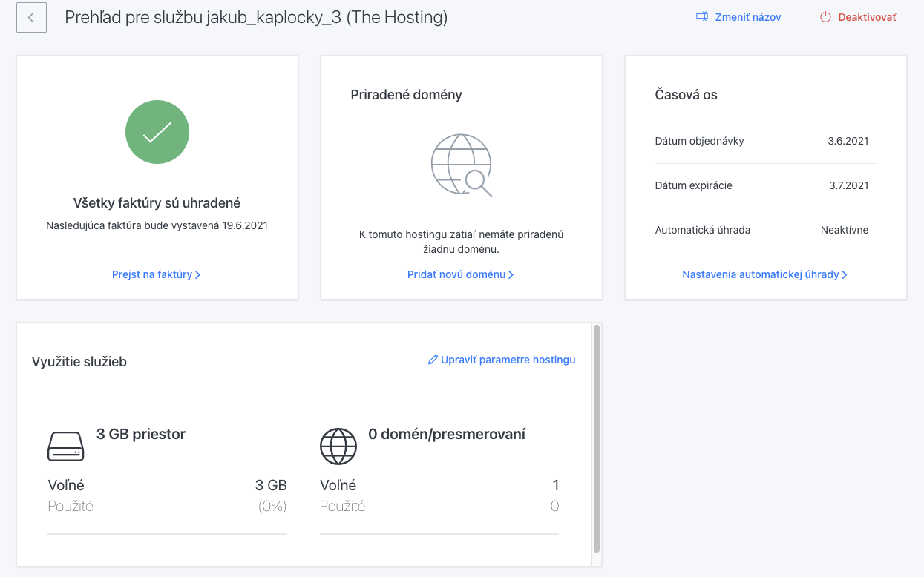
Task: Click the globe search icon in Priradené domény
Action: [462, 165]
